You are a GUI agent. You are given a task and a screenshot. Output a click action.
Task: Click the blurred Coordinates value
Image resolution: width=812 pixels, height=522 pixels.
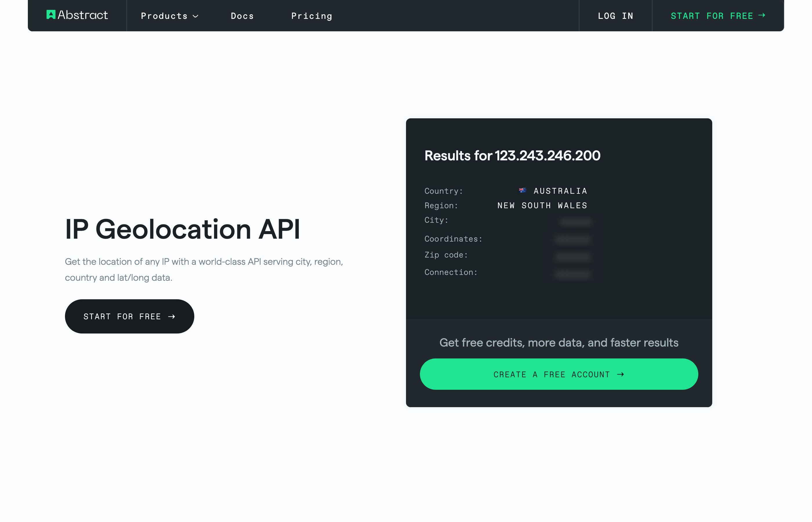[x=573, y=239]
